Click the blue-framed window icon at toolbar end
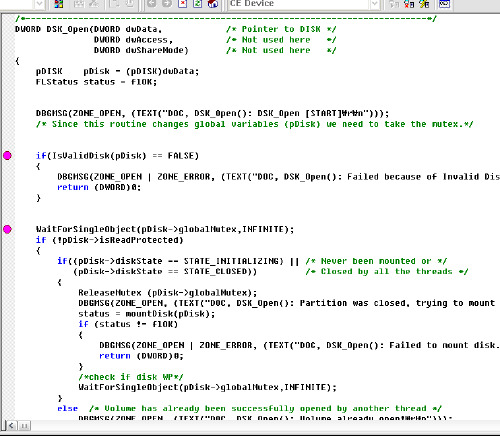Screen dimensions: 500x436 (444, 4)
